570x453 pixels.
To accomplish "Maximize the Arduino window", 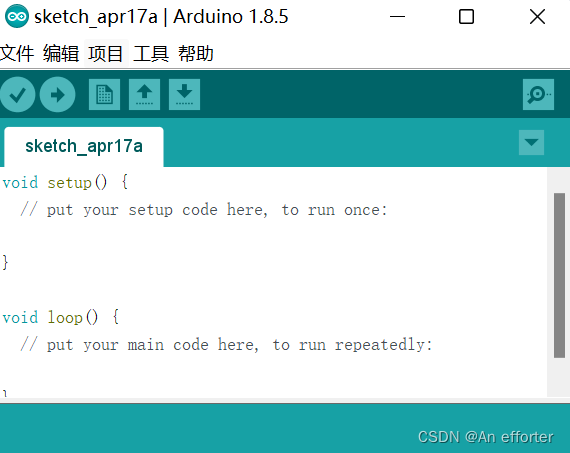I will pos(466,17).
